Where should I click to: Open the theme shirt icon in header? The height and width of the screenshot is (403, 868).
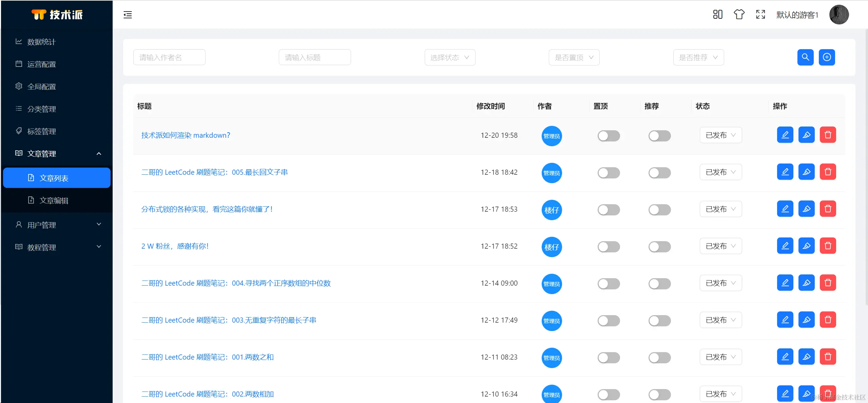pyautogui.click(x=738, y=15)
